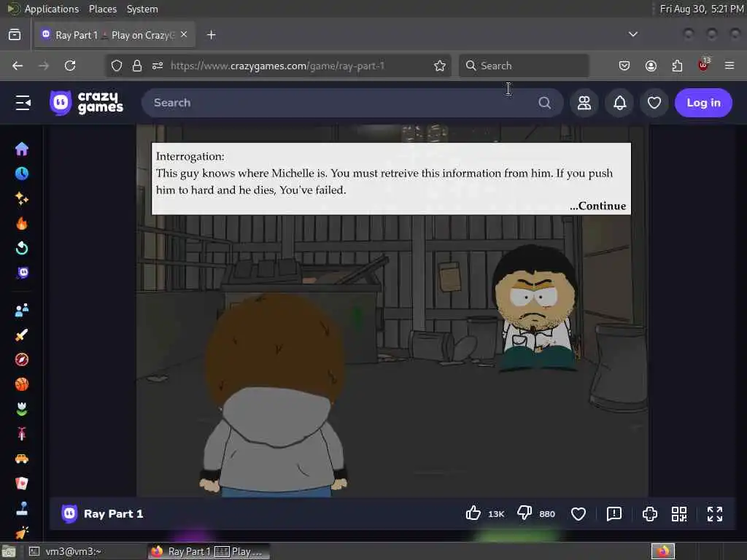The height and width of the screenshot is (560, 747).
Task: Open the bike category icon in sidebar
Action: point(22,434)
